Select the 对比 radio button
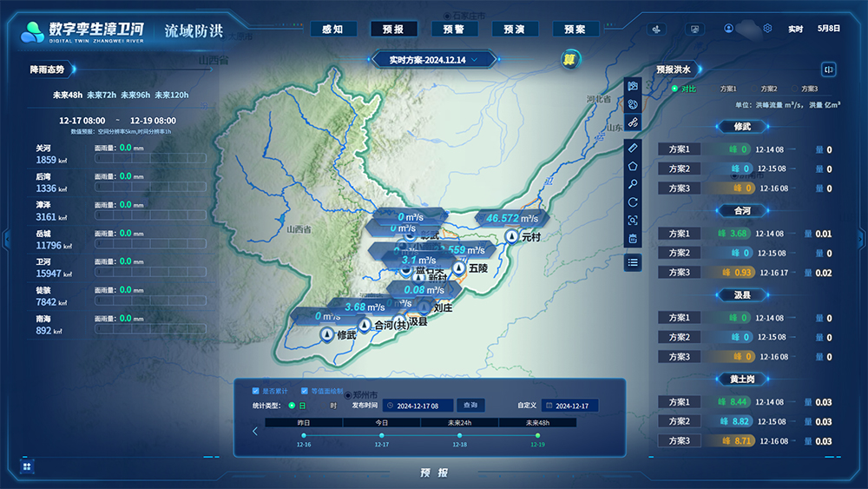The image size is (868, 489). click(674, 89)
